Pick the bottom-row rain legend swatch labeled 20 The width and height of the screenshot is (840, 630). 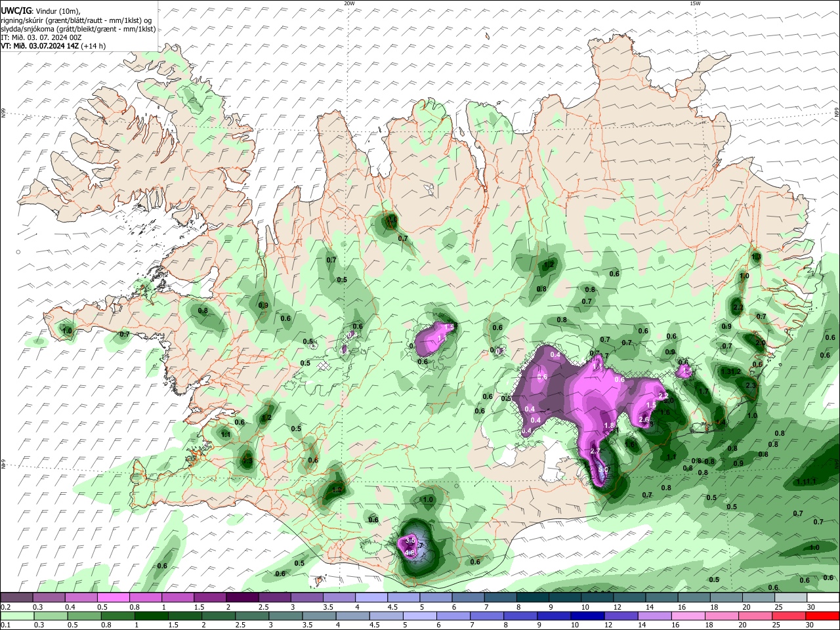coord(754,616)
